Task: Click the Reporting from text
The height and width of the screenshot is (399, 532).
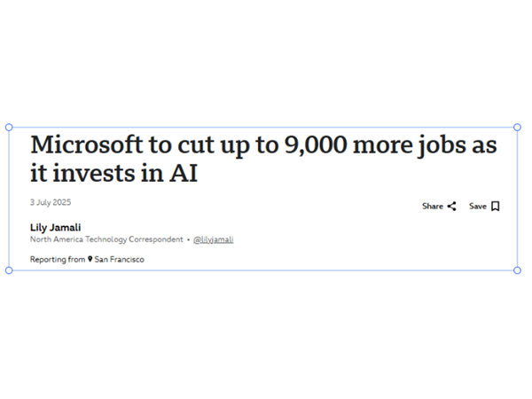Action: point(58,260)
